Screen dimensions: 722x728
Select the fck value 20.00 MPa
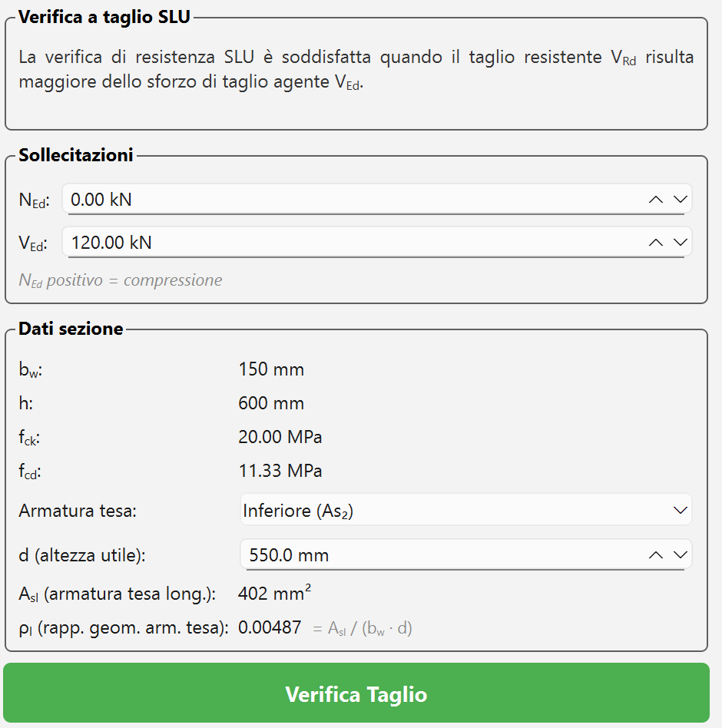(x=280, y=438)
